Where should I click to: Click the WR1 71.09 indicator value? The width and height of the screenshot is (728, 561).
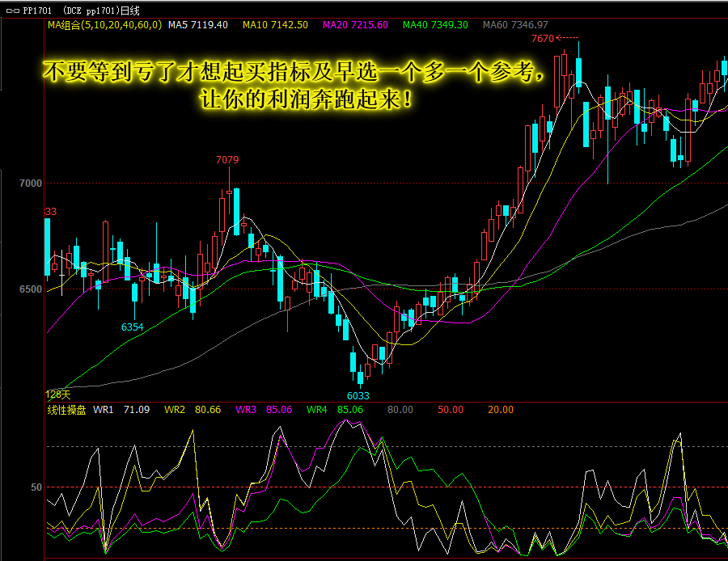pos(121,410)
